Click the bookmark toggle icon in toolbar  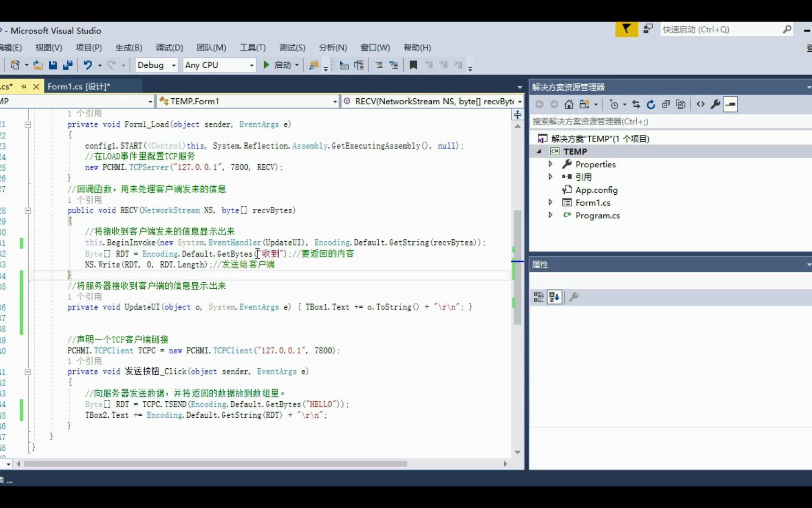[413, 65]
